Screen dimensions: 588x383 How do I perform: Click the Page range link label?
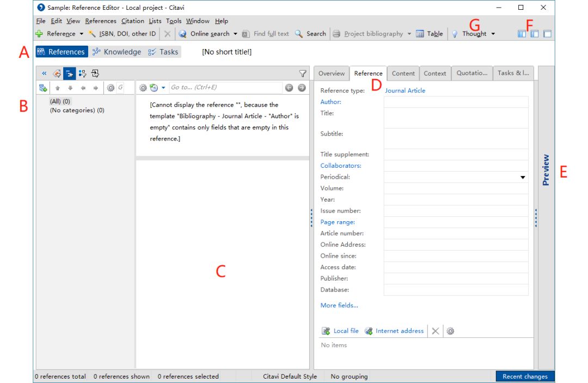coord(338,222)
